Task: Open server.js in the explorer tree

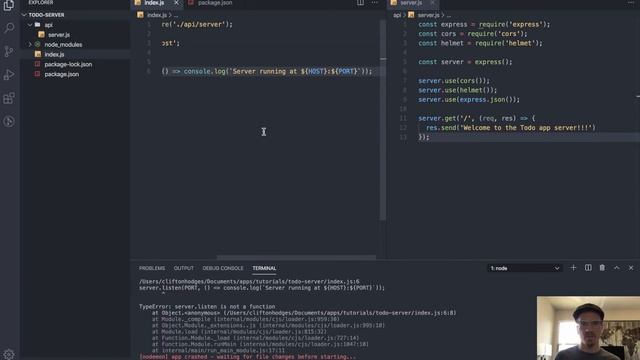Action: pos(59,35)
